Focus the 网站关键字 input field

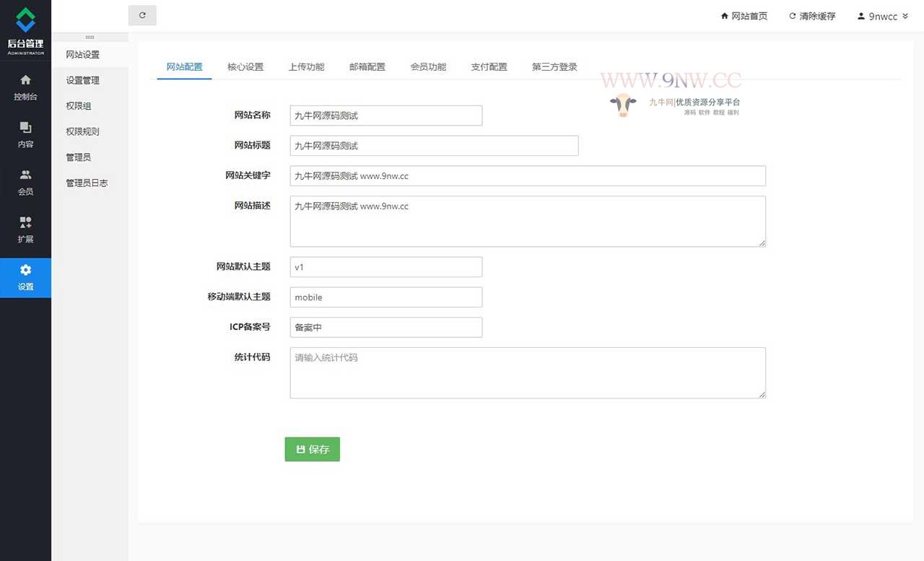(x=528, y=176)
